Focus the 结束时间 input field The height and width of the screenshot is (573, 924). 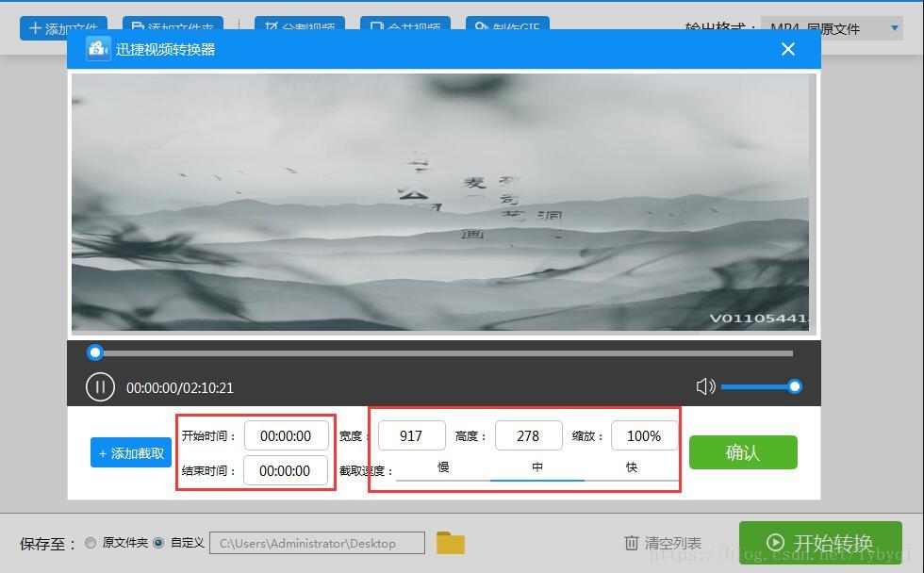[285, 470]
